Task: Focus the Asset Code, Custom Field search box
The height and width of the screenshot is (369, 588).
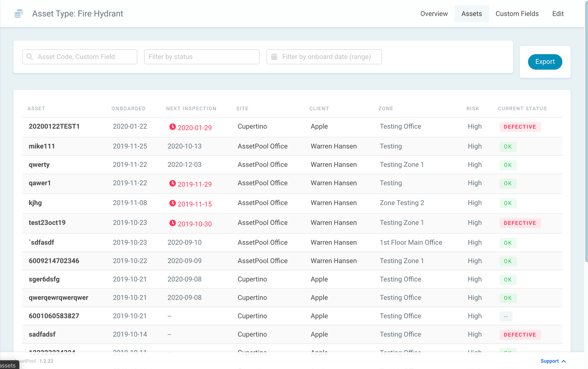Action: coord(80,57)
